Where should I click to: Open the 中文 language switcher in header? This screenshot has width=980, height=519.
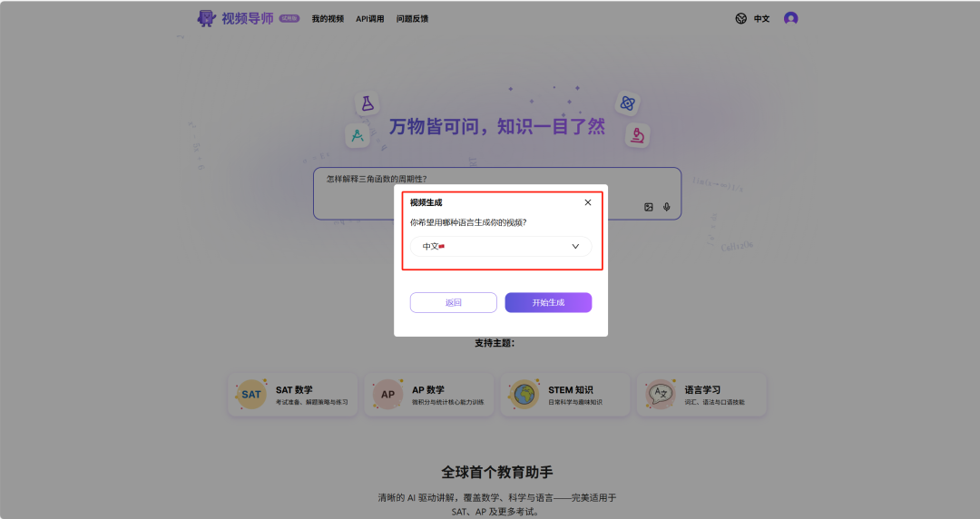pyautogui.click(x=761, y=19)
